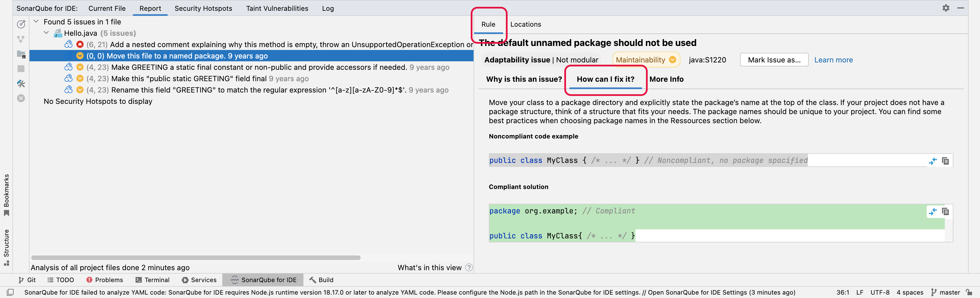Open the line separator LF selector
This screenshot has width=980, height=298.
pos(859,292)
